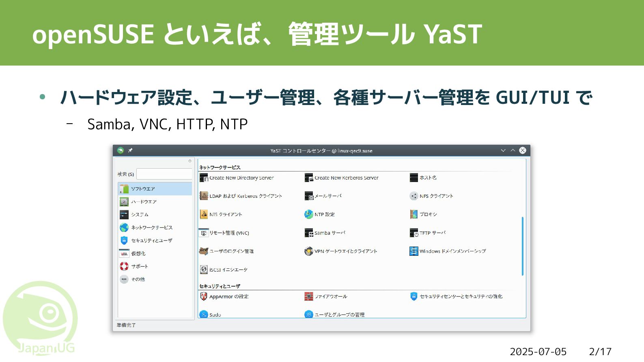
Task: Open the プロキシ module icon
Action: click(414, 214)
